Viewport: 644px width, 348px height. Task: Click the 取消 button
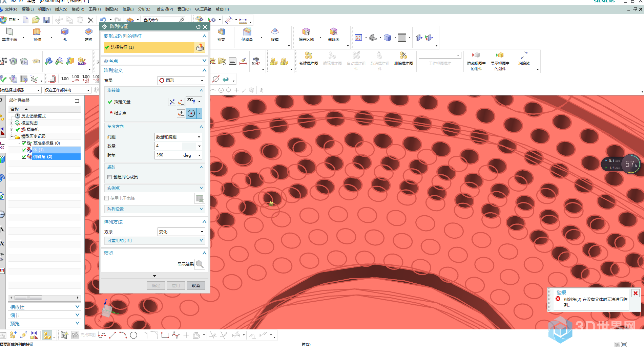click(196, 286)
